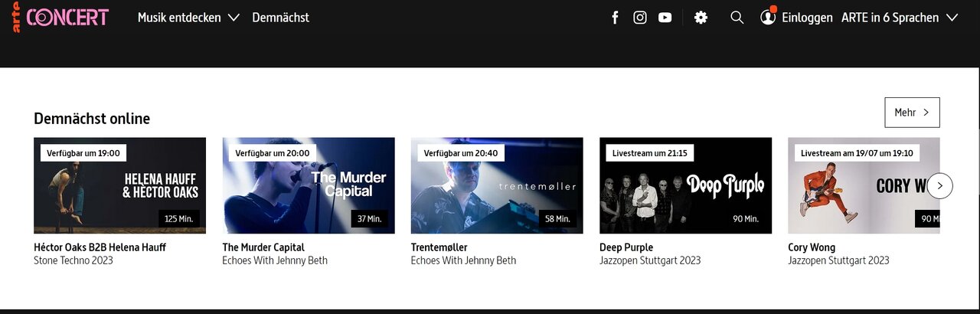Click the Livestream um 21:15 badge

(x=650, y=152)
